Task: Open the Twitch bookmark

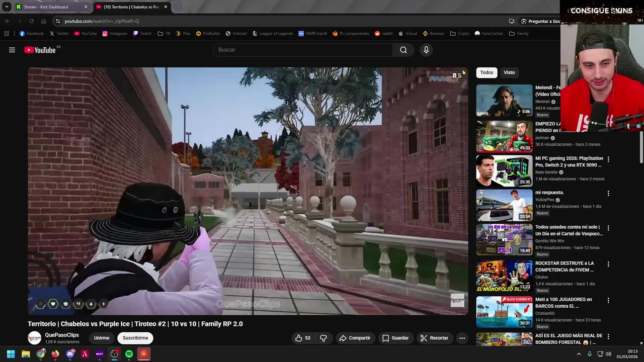Action: pos(142,34)
